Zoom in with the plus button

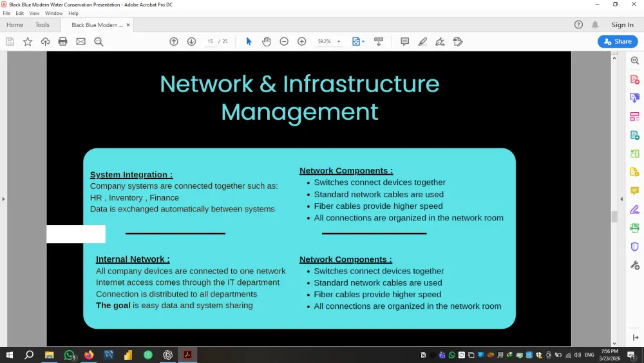click(x=302, y=41)
